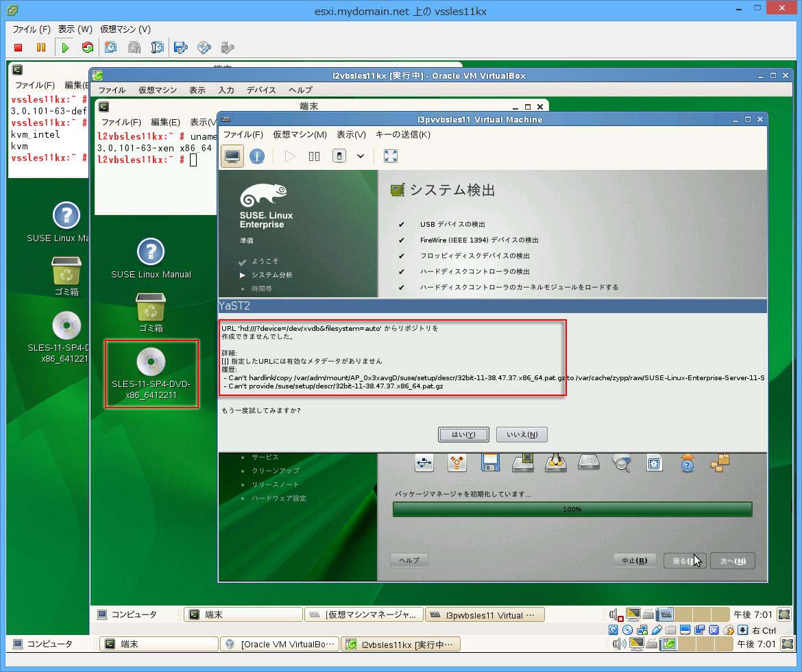Click the リリースノート step in the installer sidebar
The width and height of the screenshot is (802, 672).
coord(275,484)
